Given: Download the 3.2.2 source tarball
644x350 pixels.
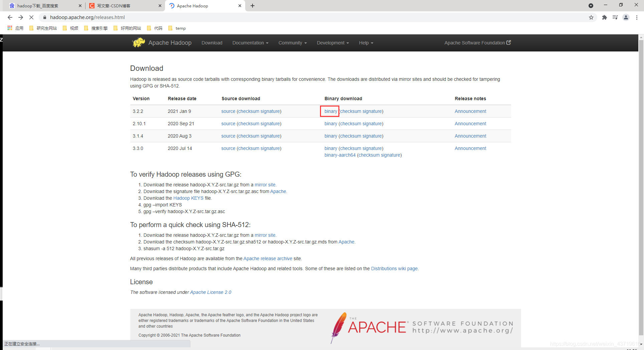Looking at the screenshot, I should (x=228, y=111).
